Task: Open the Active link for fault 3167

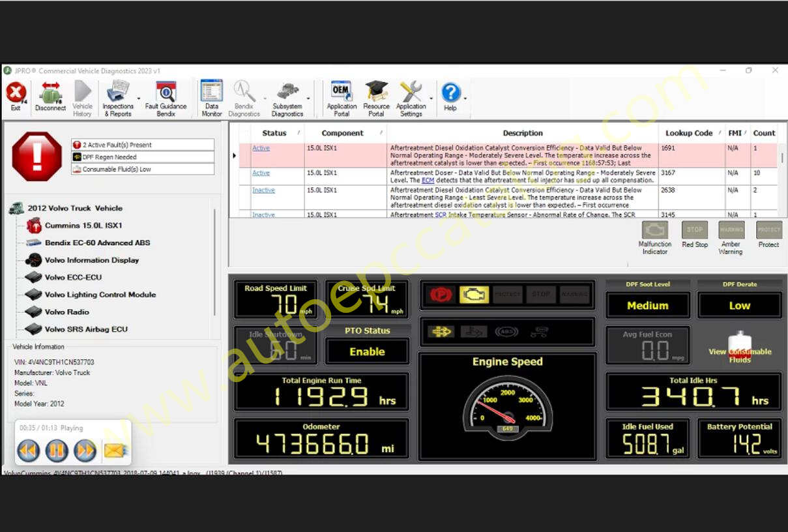Action: click(261, 173)
